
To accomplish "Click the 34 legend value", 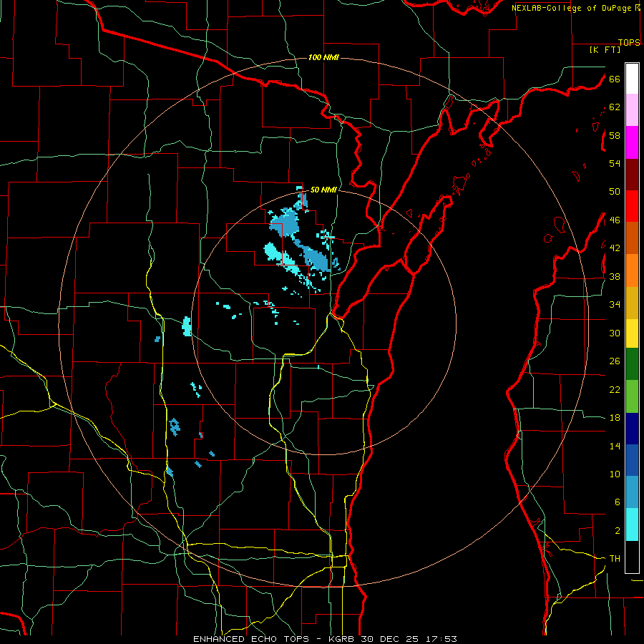I will click(615, 305).
